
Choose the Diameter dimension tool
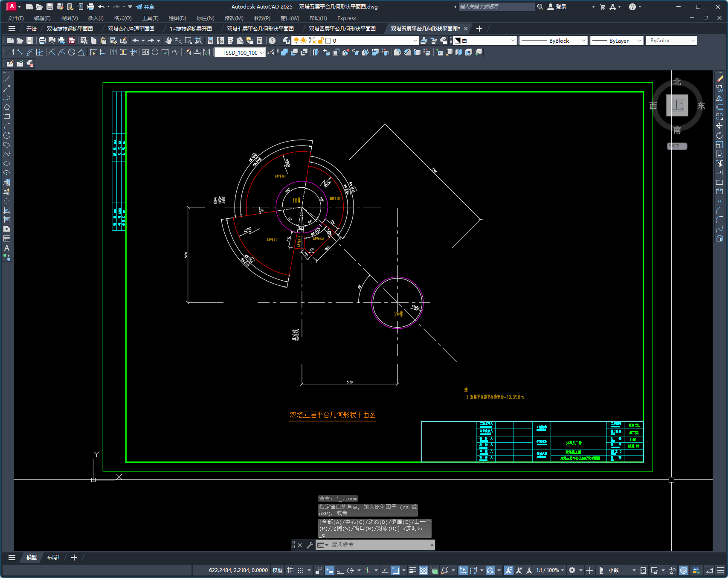point(72,52)
